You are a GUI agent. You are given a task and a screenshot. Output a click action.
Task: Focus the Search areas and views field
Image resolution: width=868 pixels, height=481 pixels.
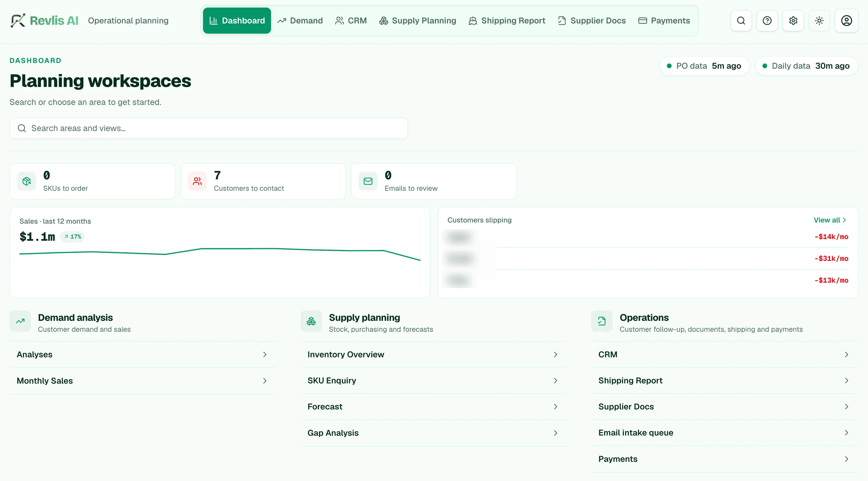click(x=209, y=128)
